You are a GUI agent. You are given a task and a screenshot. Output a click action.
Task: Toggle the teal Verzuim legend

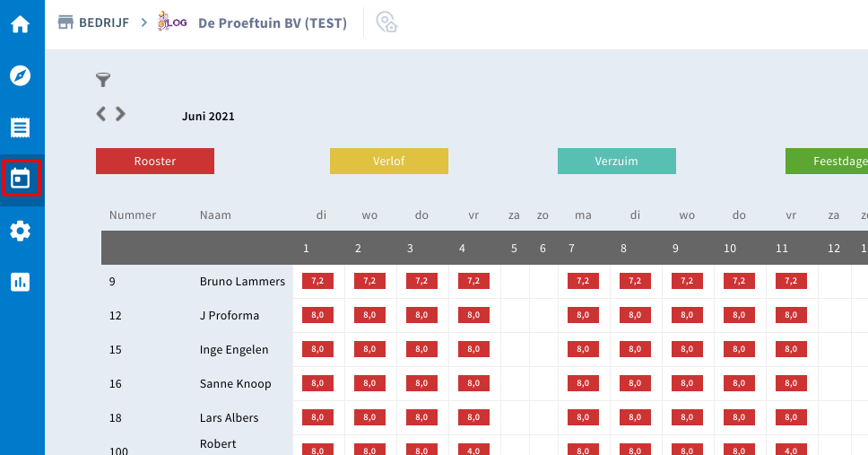point(617,162)
